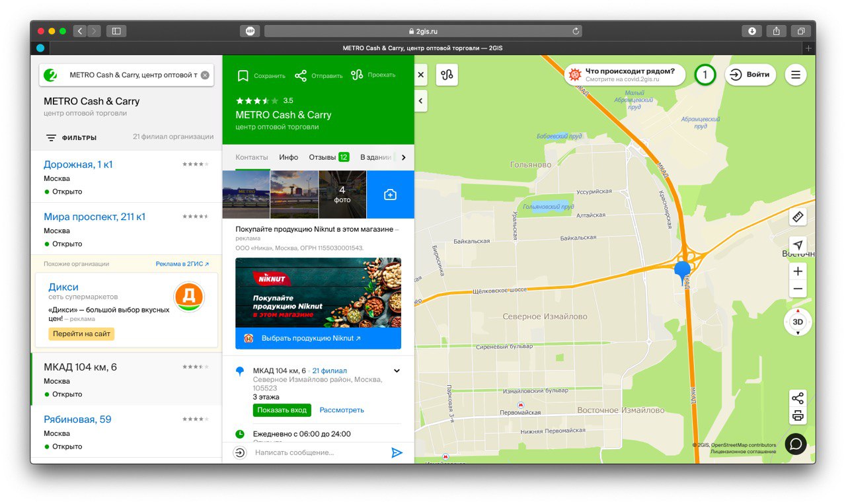This screenshot has height=504, width=846.
Task: Click the Niknut advertisement banner
Action: click(318, 293)
